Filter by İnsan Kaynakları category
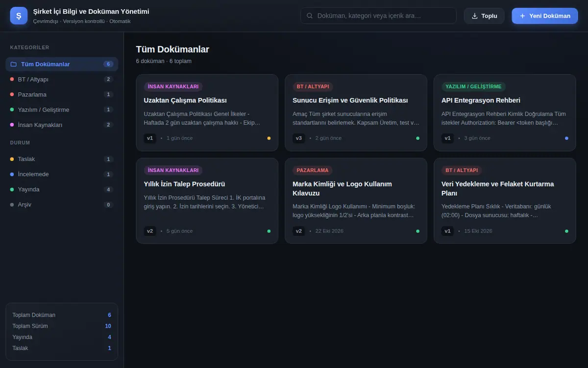The width and height of the screenshot is (588, 368). pos(62,125)
